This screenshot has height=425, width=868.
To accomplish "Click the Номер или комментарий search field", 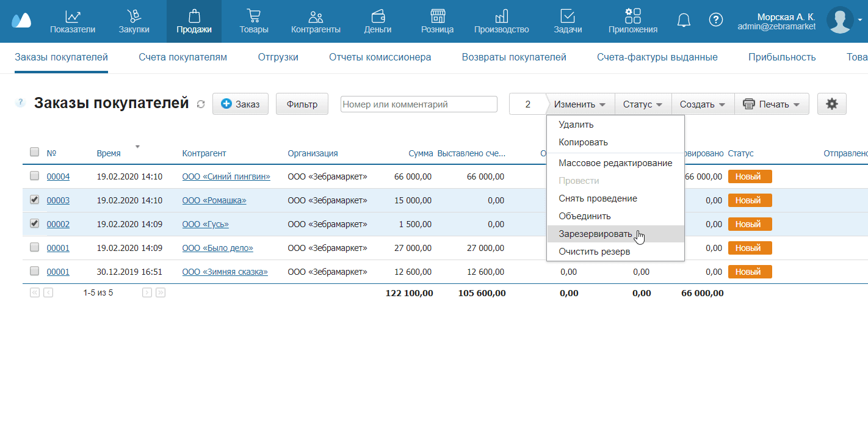I will point(419,104).
